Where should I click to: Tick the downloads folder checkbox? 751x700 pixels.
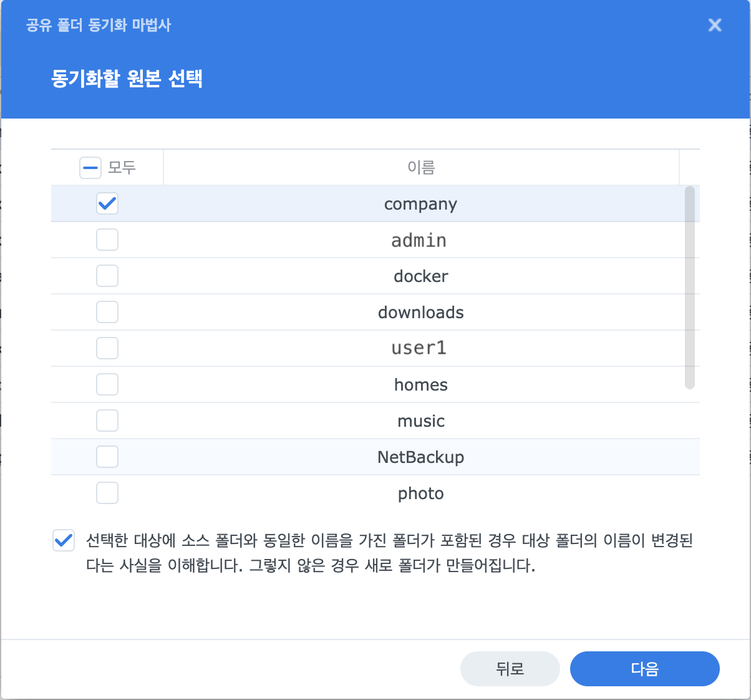(107, 312)
